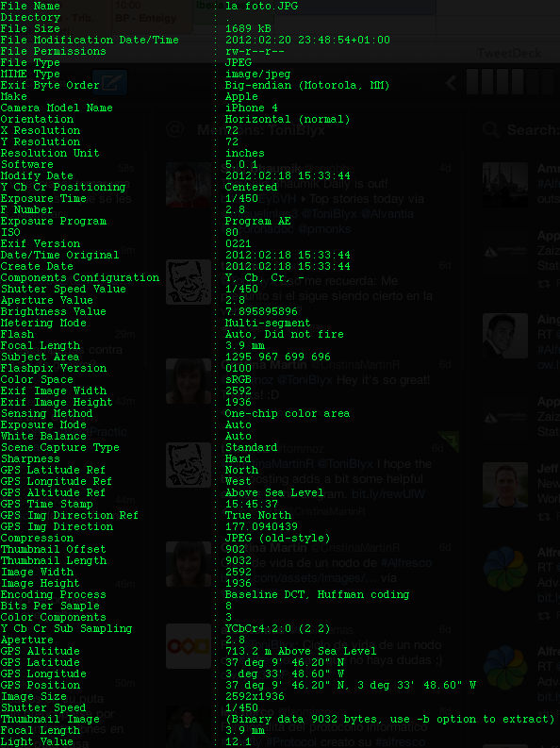The image size is (560, 748).
Task: Select the first column indicator bar
Action: (x=472, y=81)
